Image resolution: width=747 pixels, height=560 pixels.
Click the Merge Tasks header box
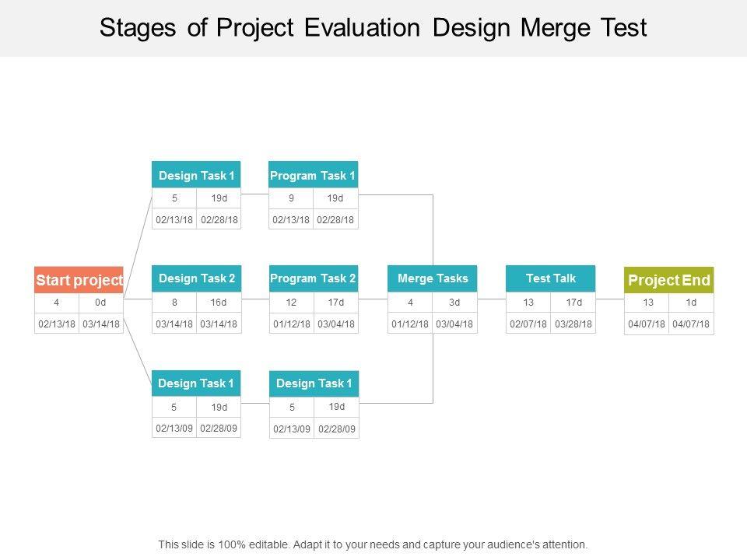433,278
